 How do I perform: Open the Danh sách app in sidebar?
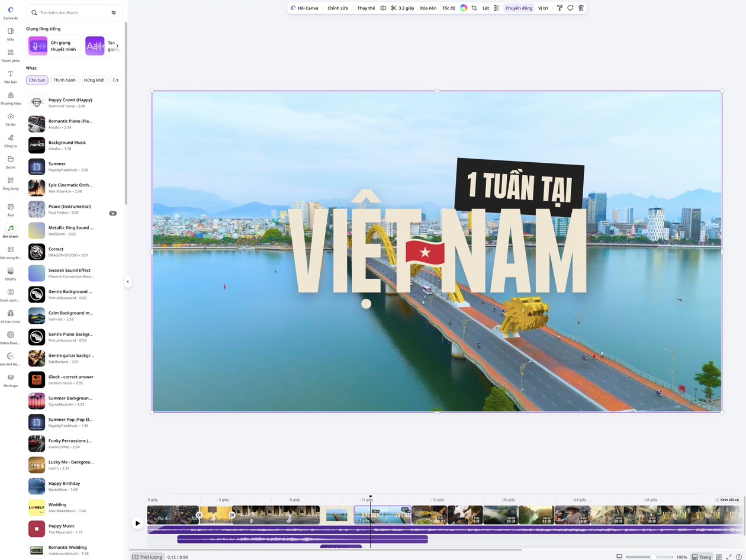[11, 295]
